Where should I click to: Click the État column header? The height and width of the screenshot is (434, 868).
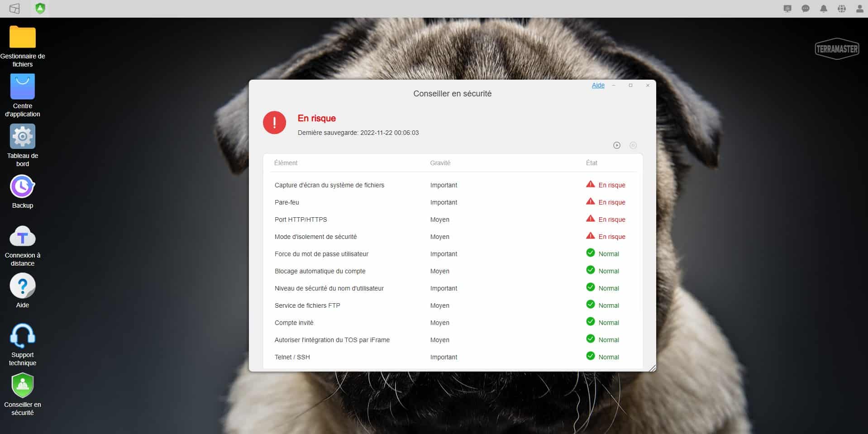click(591, 163)
